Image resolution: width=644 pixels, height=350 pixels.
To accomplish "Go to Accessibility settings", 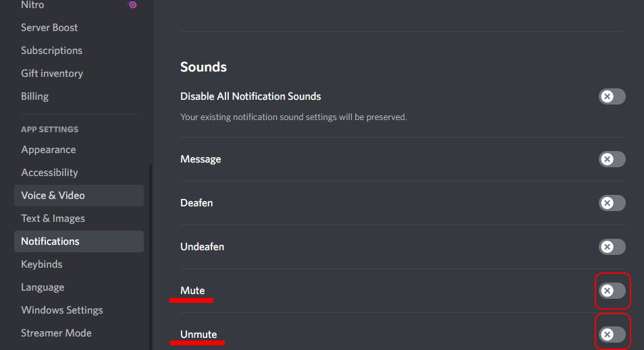I will coord(49,173).
